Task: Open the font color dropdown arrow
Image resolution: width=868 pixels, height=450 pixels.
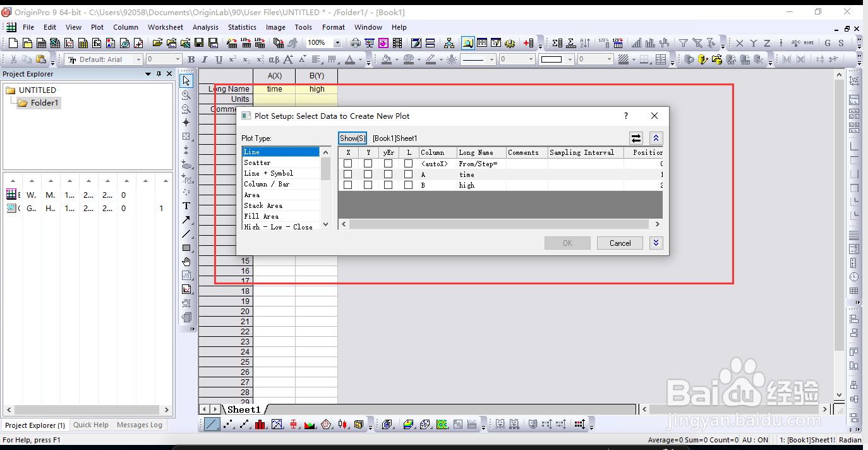Action: point(361,60)
